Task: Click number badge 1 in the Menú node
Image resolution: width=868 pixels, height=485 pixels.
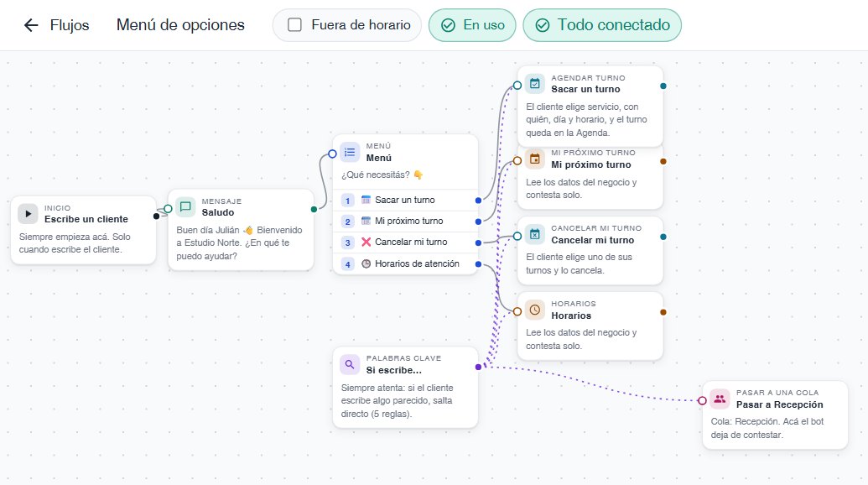Action: (348, 201)
